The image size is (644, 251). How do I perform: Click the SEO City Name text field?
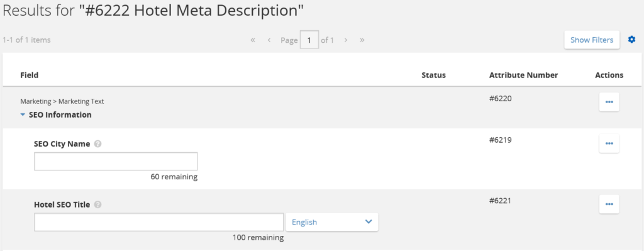pos(116,162)
